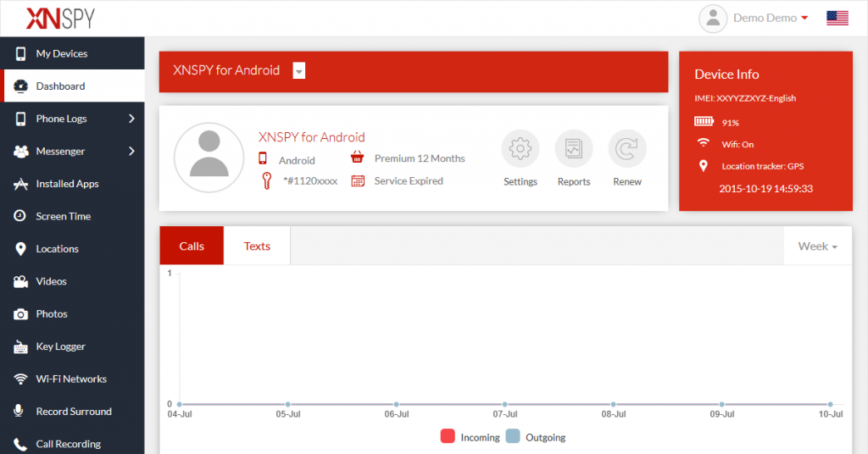Open Screen Time menu entry
Screen dimensions: 868x454
click(x=73, y=216)
